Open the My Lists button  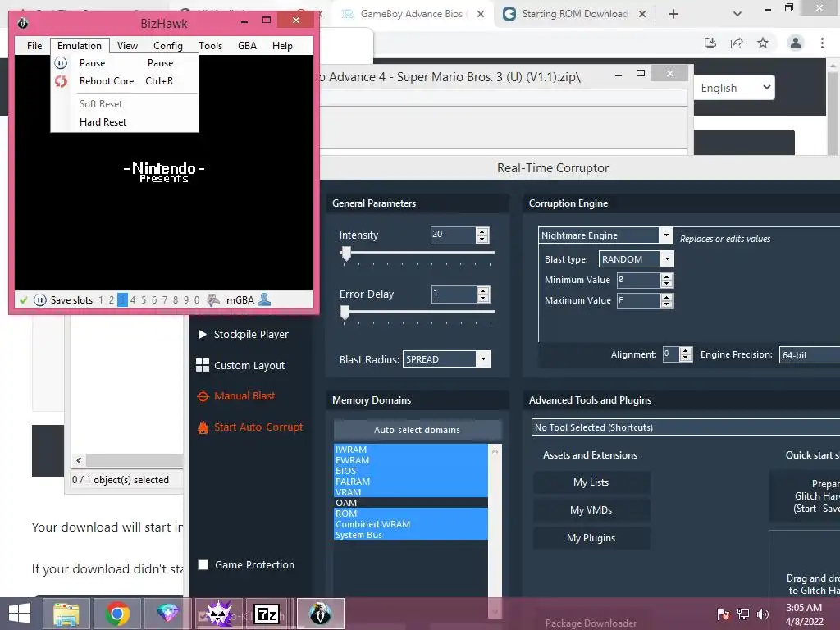coord(591,482)
